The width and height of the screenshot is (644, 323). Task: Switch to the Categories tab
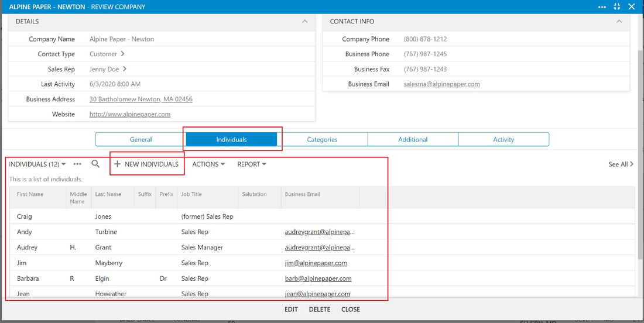[x=323, y=139]
